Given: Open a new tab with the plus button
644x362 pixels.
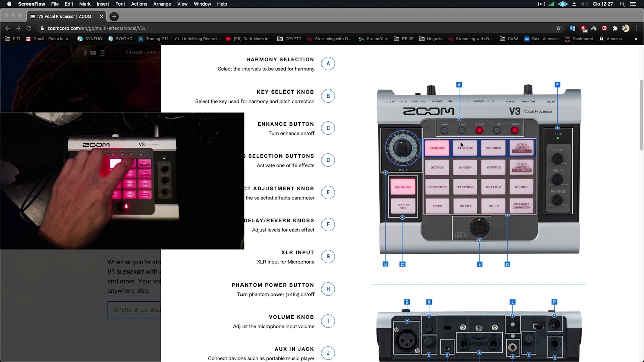Looking at the screenshot, I should (114, 16).
